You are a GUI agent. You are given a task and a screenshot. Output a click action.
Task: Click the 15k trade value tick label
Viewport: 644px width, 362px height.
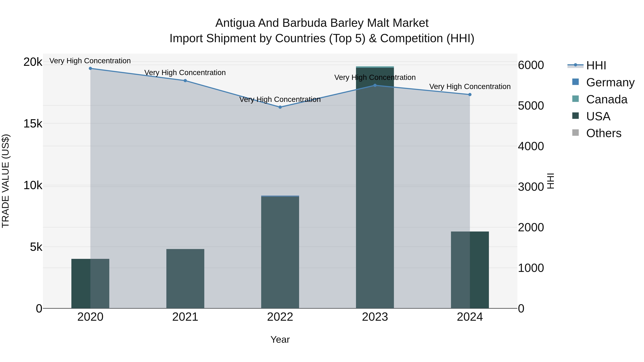point(33,124)
